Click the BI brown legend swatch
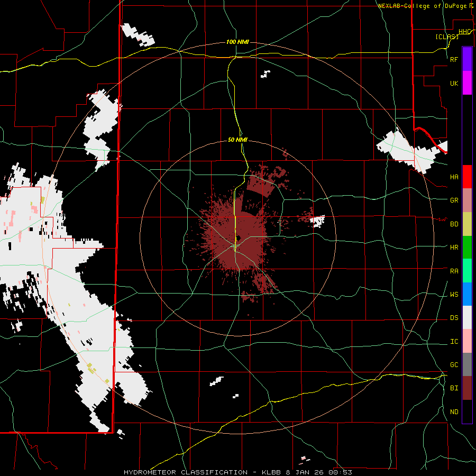This screenshot has height=476, width=476. pos(467,388)
